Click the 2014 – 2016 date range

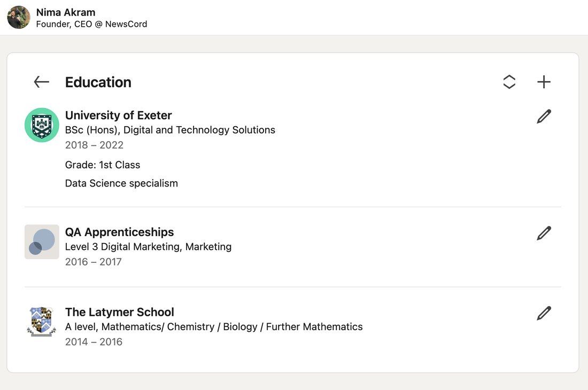coord(94,342)
